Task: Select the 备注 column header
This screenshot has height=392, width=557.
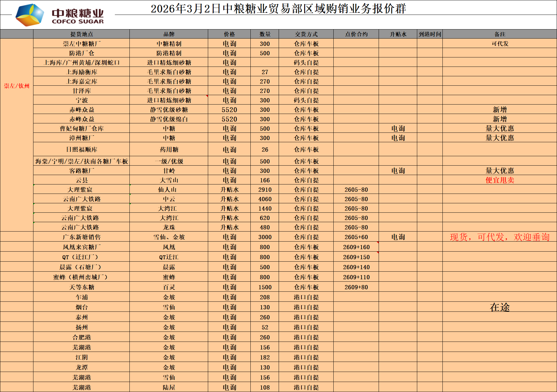Action: (x=500, y=34)
